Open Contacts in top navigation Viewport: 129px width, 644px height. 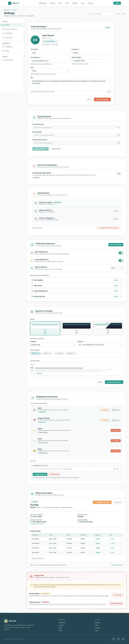52,3
